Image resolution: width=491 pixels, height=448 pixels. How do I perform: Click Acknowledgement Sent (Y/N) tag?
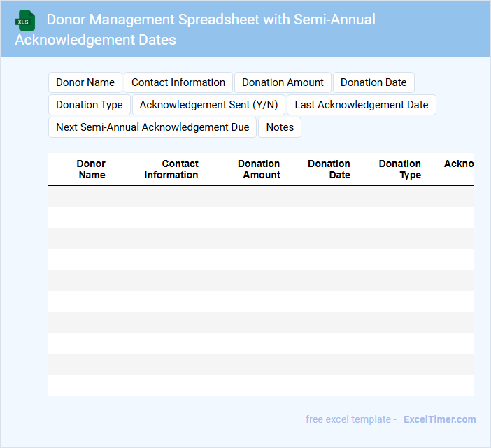pyautogui.click(x=208, y=105)
